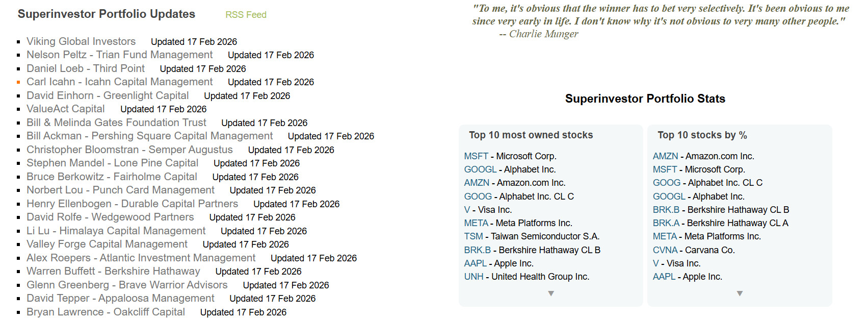Open Viking Global Investors portfolio
The height and width of the screenshot is (318, 868).
click(81, 41)
